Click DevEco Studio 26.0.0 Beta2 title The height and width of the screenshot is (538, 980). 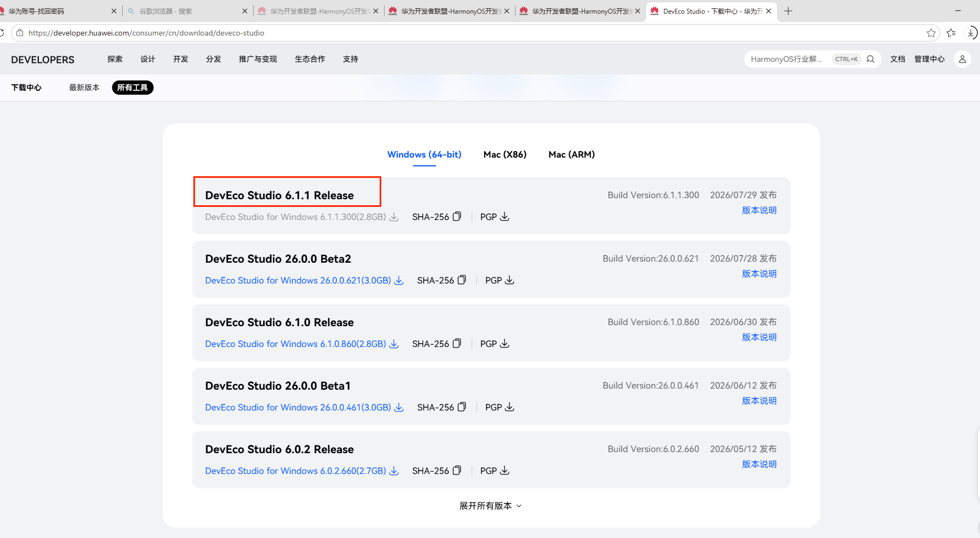click(278, 259)
